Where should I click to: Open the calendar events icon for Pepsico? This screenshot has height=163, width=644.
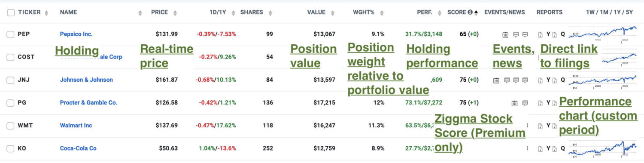[506, 34]
